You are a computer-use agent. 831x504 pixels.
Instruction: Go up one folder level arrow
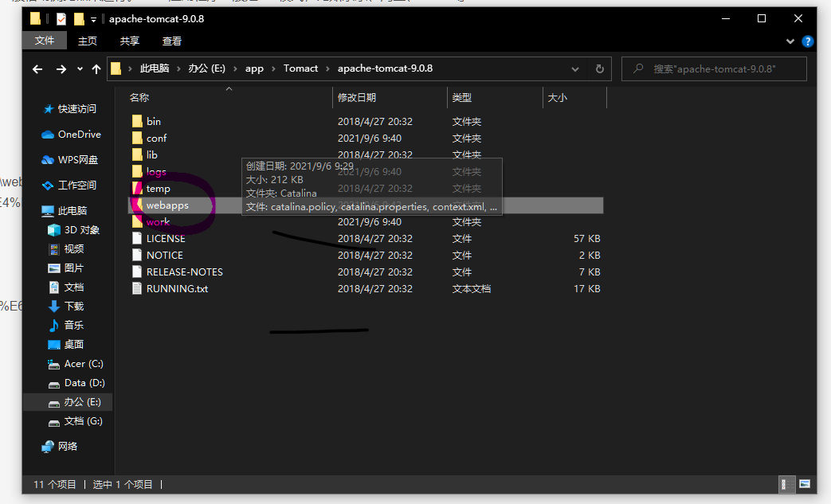pos(96,68)
